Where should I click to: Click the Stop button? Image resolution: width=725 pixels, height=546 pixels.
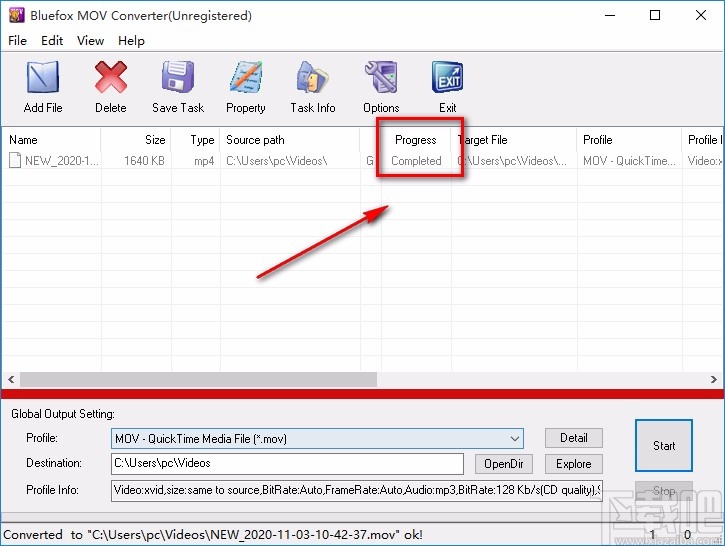(664, 491)
